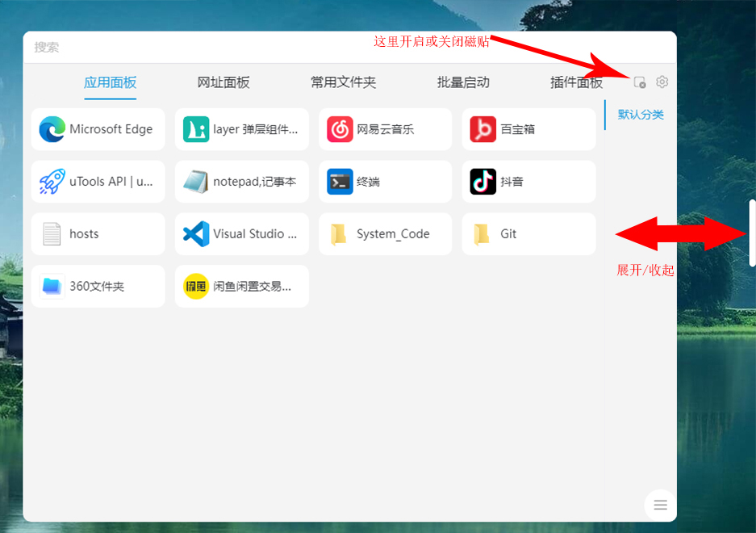Screen dimensions: 756x533
Task: Click the '终端' label text
Action: (368, 182)
